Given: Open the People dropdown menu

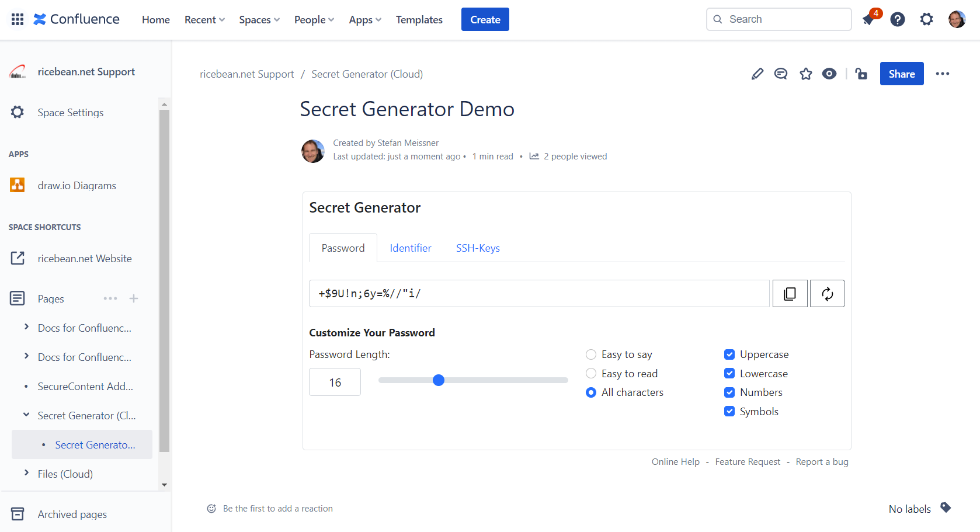Looking at the screenshot, I should pyautogui.click(x=314, y=19).
